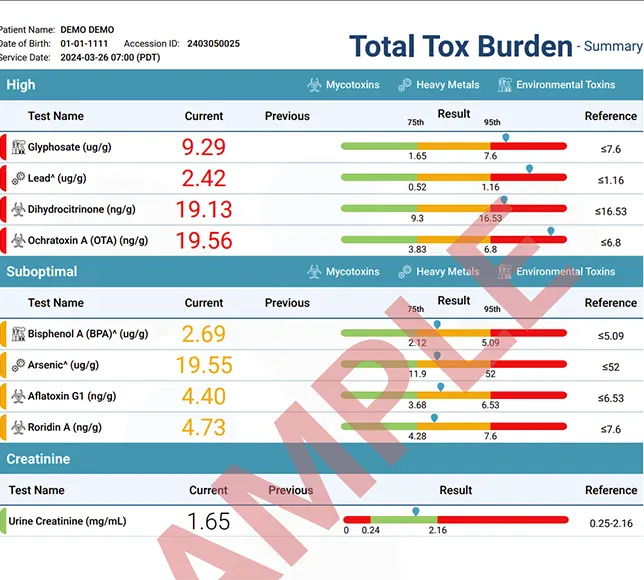644x580 pixels.
Task: Click the Arsenic current value 19.55
Action: point(204,365)
